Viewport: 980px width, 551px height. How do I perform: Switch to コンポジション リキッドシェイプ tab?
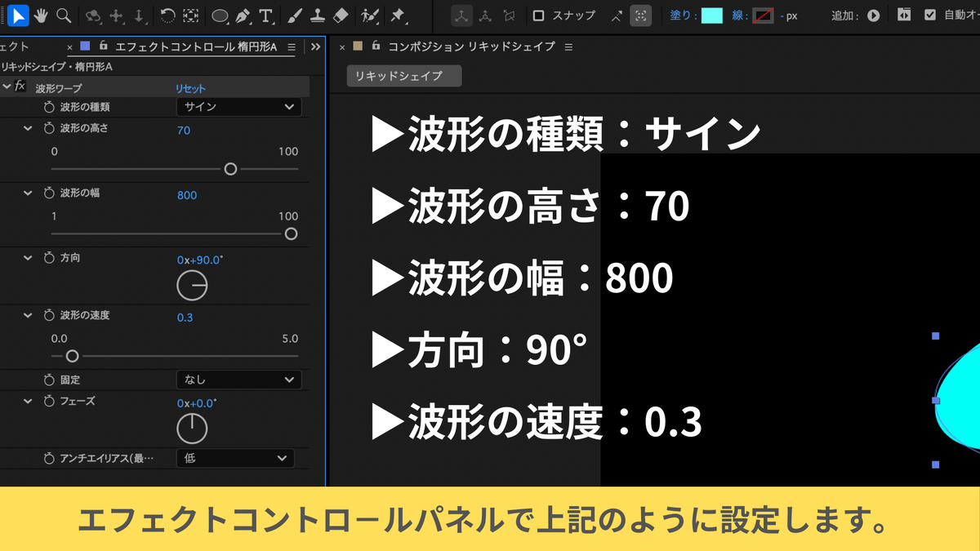[x=471, y=47]
